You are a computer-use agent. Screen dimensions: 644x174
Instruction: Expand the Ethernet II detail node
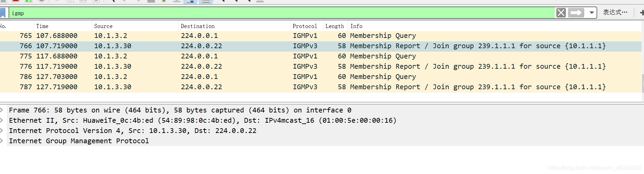pos(2,120)
